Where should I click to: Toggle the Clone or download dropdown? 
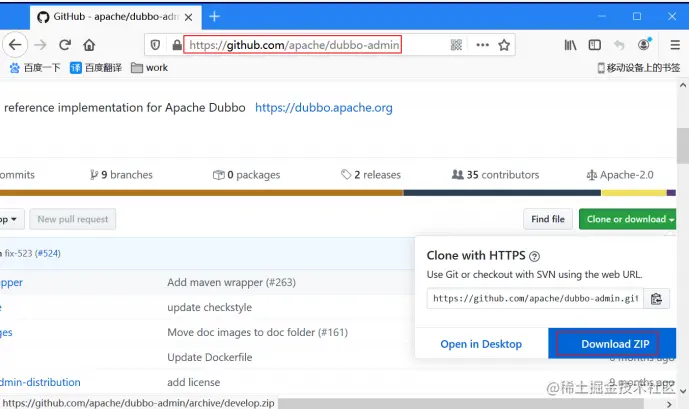[x=628, y=219]
